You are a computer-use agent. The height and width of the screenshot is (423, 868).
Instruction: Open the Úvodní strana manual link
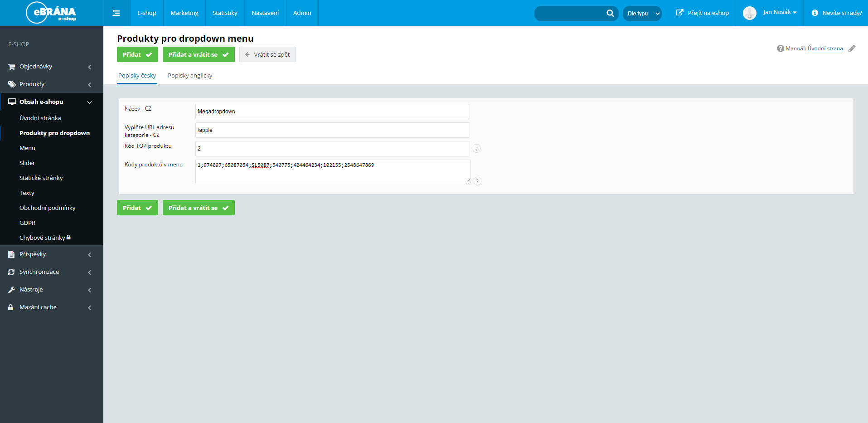pyautogui.click(x=825, y=49)
